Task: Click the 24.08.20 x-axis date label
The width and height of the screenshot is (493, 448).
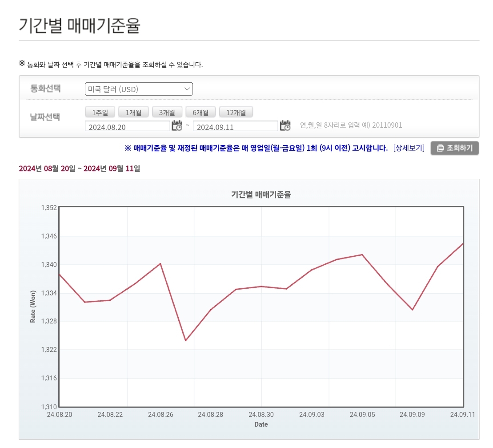Action: click(x=60, y=415)
